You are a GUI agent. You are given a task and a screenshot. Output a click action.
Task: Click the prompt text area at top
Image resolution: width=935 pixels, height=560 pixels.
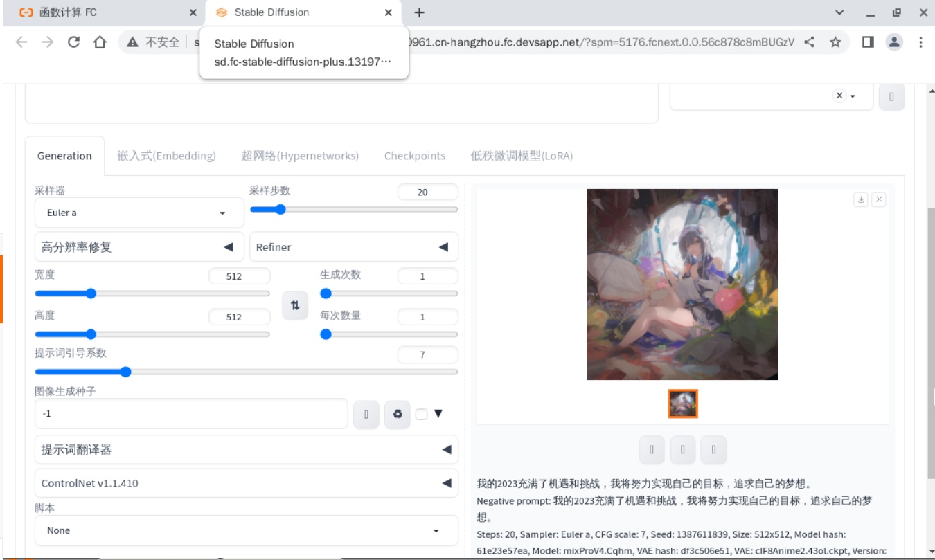(x=341, y=104)
